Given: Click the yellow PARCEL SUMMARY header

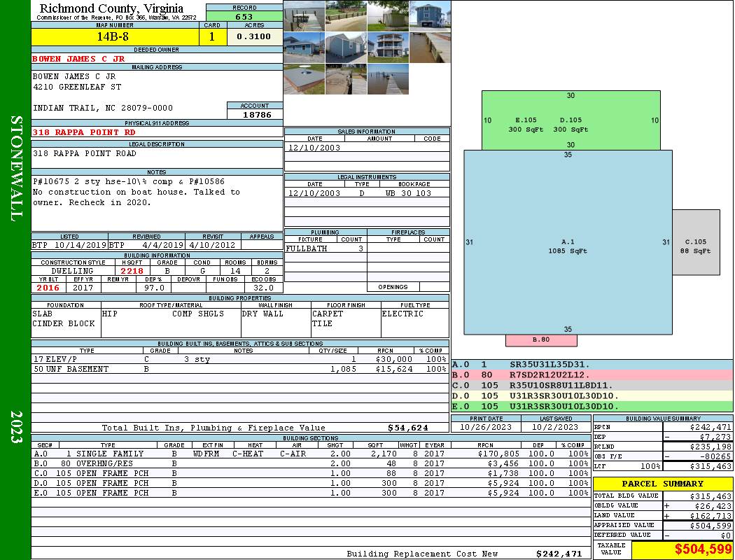Looking at the screenshot, I should (663, 484).
